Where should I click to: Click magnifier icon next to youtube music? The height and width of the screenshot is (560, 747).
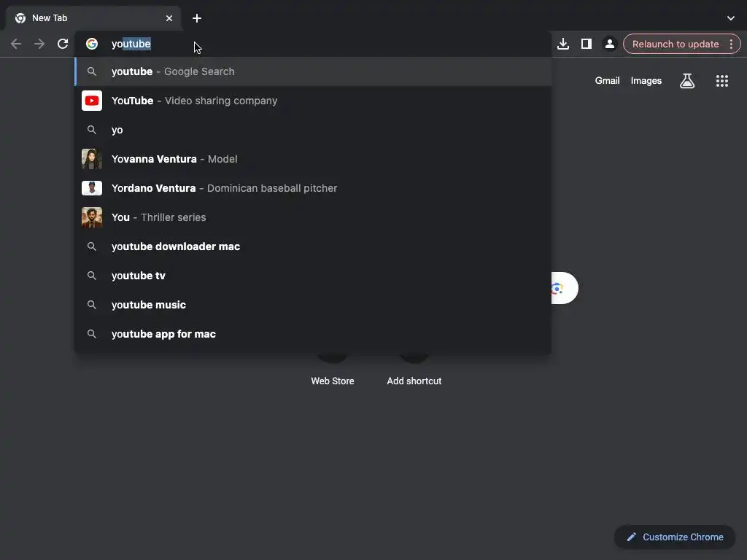(92, 305)
